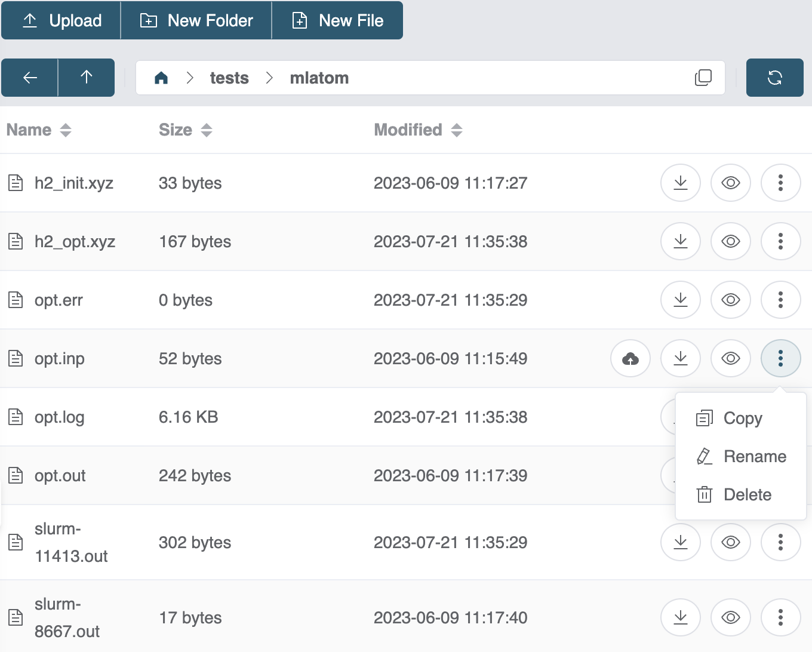Open the tests folder in breadcrumb
The image size is (812, 652).
point(229,78)
